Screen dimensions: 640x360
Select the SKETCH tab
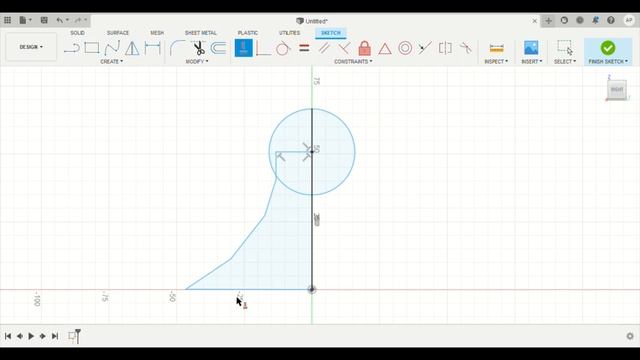(x=331, y=33)
